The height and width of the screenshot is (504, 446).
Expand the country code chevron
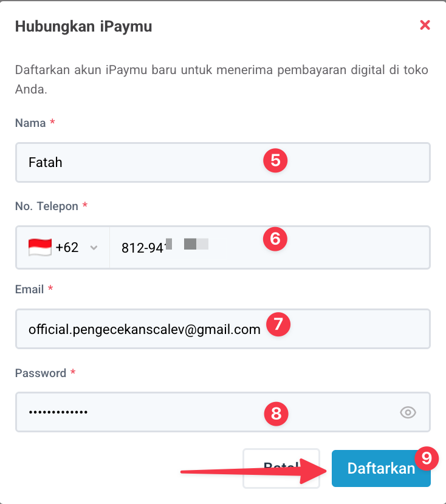(94, 248)
